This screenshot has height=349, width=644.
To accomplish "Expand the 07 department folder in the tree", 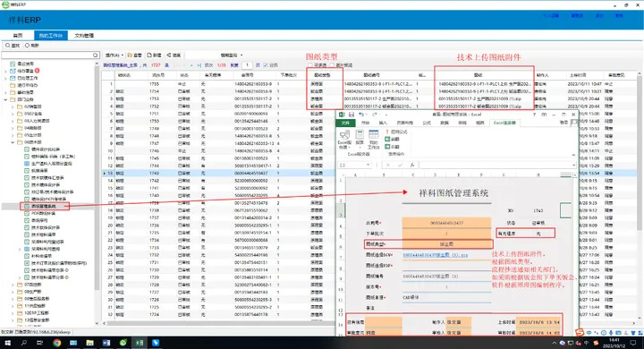I will [13, 285].
